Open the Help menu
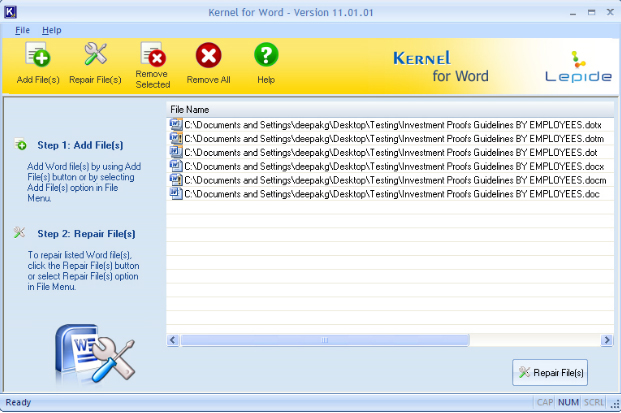 click(x=51, y=30)
